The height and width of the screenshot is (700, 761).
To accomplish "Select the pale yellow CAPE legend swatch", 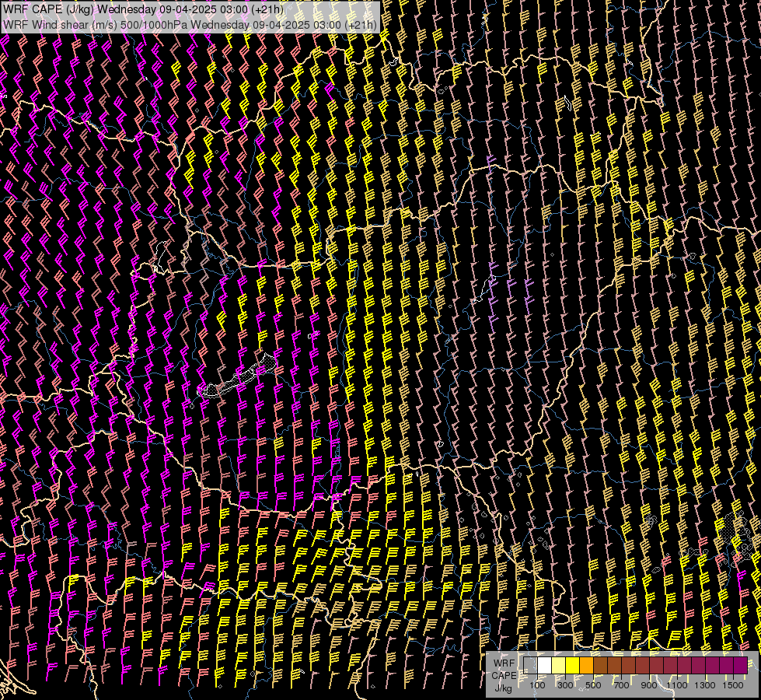I will 559,665.
